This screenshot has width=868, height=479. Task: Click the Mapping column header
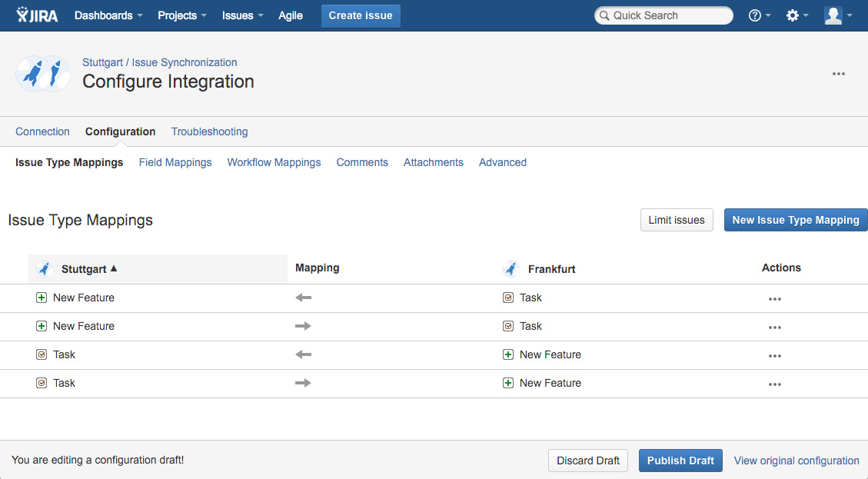coord(318,268)
